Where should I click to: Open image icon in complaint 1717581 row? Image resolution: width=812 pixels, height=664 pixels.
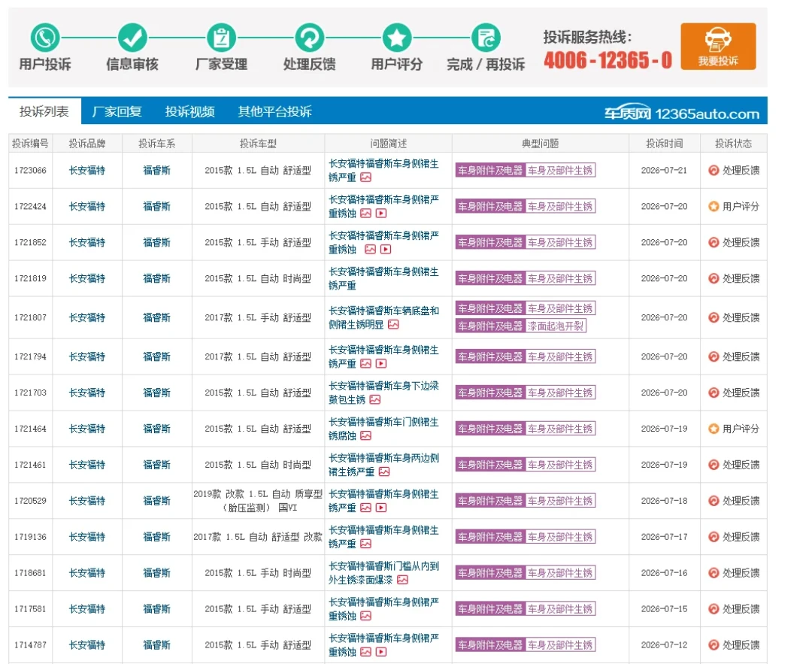(x=365, y=616)
